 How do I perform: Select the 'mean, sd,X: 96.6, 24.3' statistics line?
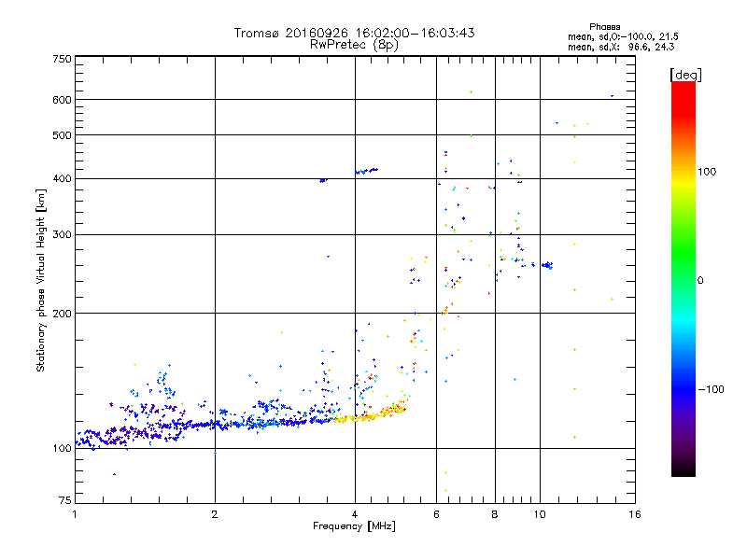pyautogui.click(x=621, y=48)
